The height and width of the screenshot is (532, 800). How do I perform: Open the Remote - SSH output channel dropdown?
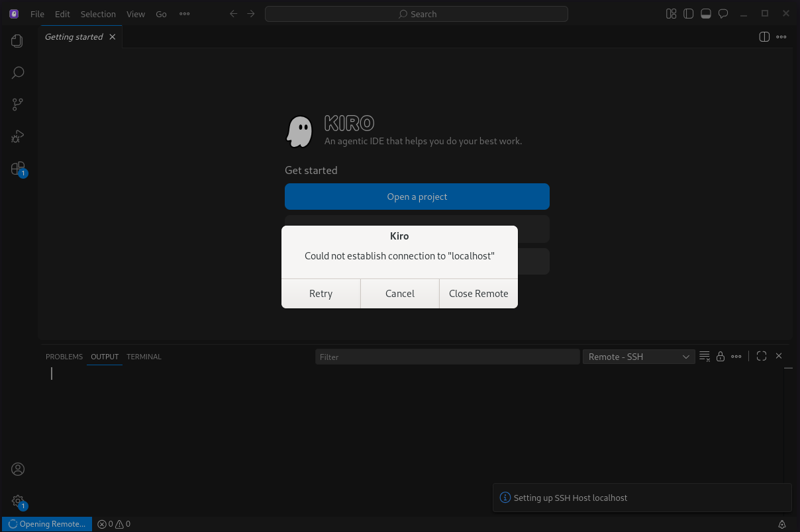click(638, 357)
